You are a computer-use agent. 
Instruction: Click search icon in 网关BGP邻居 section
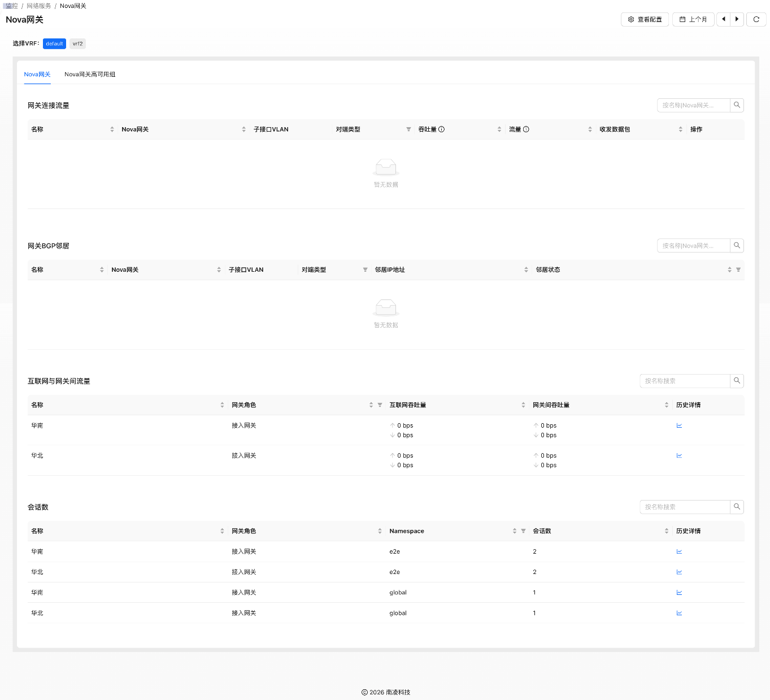click(737, 246)
